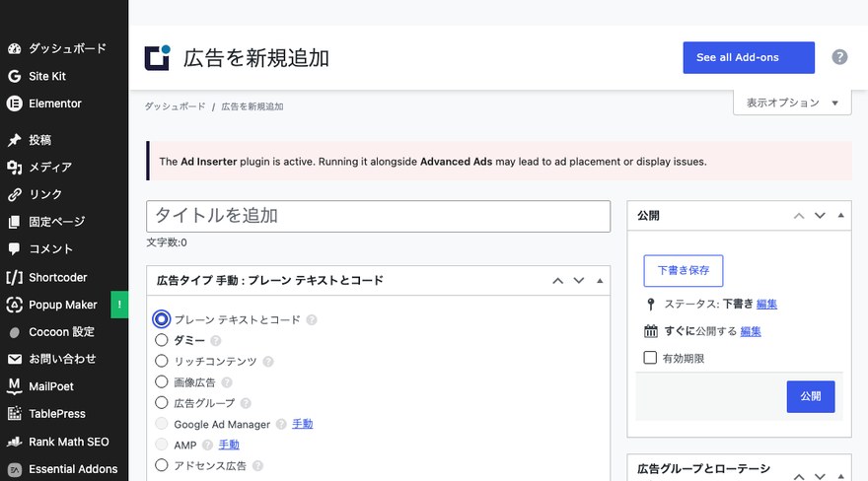Collapse the 公開 panel with the triangle
The width and height of the screenshot is (868, 481).
[x=840, y=216]
